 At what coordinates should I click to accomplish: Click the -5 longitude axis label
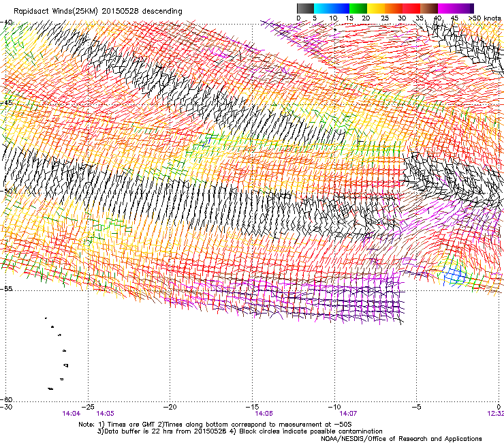click(416, 407)
